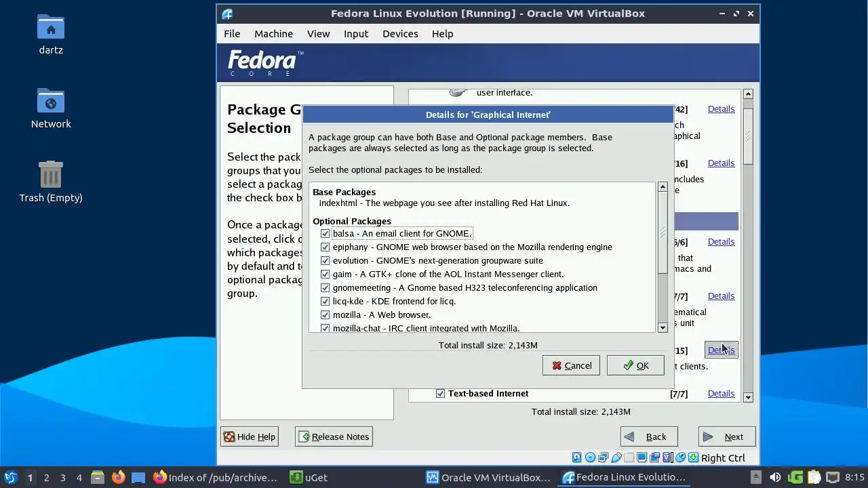The width and height of the screenshot is (868, 488).
Task: Open the Devices menu
Action: tap(400, 34)
